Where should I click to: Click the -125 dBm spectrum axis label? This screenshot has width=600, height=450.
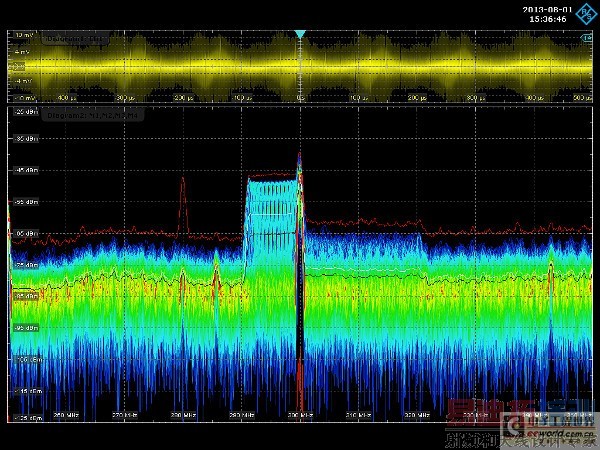[x=28, y=418]
